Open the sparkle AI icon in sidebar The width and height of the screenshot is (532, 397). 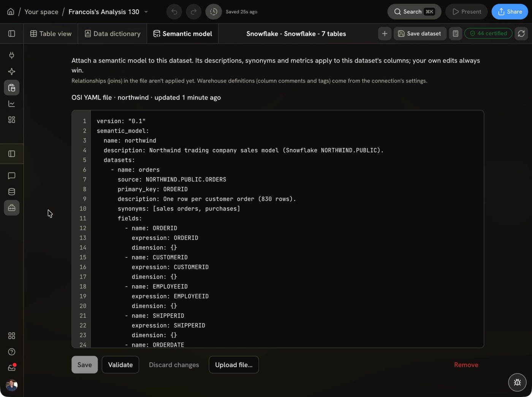click(12, 71)
